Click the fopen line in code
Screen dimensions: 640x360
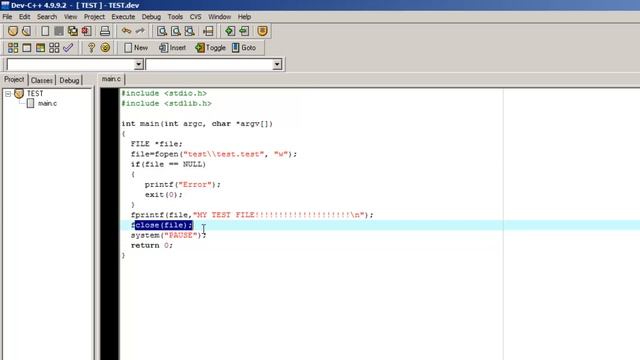pyautogui.click(x=214, y=154)
